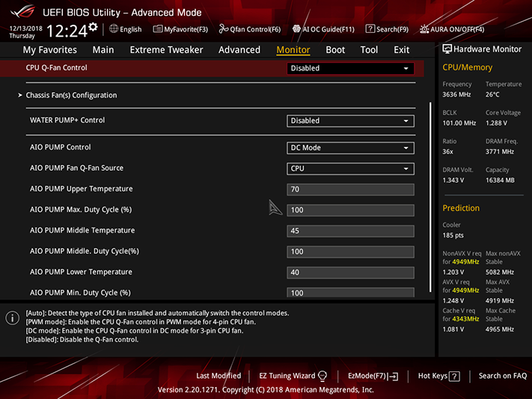Click the EZ Tuning Wizard bulb icon
The image size is (532, 399).
point(322,376)
